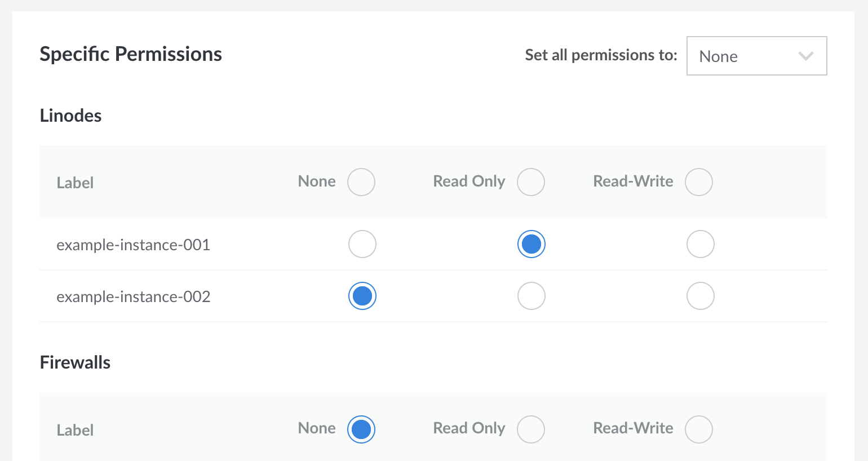Toggle the selected None radio for example-instance-002

[x=362, y=296]
